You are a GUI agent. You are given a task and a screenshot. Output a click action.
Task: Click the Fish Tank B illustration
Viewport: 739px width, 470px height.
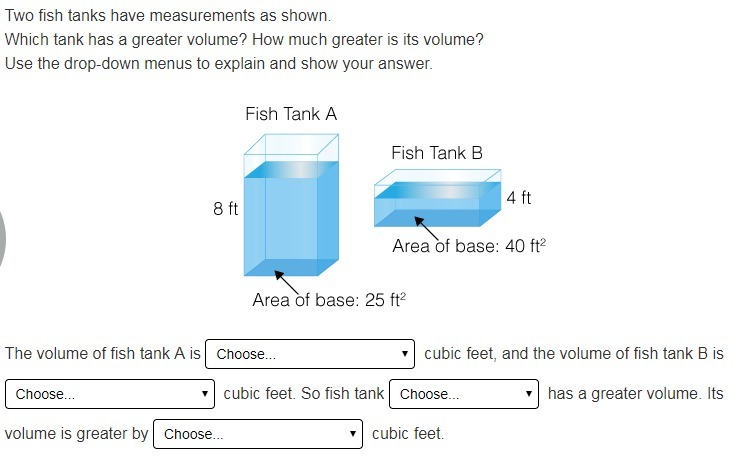coord(437,198)
